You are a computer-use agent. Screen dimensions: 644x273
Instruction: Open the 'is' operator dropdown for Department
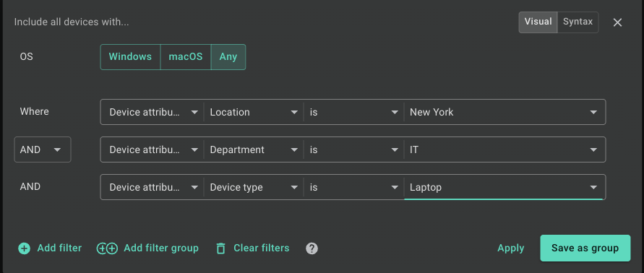[353, 149]
